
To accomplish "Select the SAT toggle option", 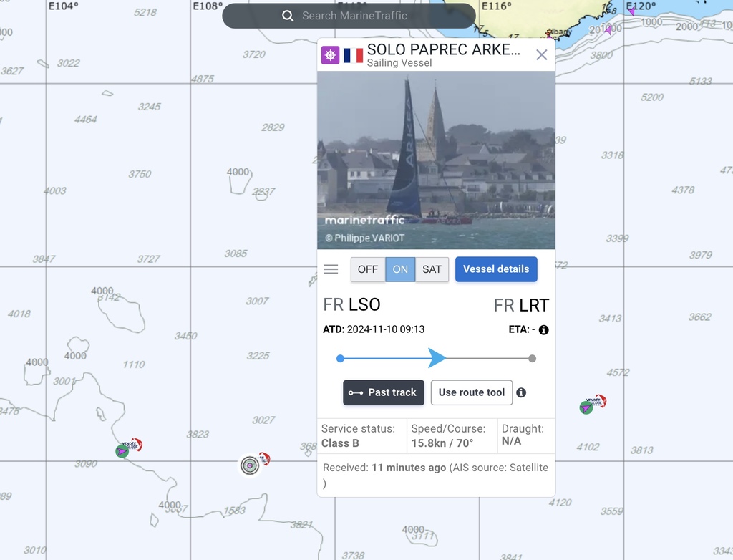I will [432, 269].
